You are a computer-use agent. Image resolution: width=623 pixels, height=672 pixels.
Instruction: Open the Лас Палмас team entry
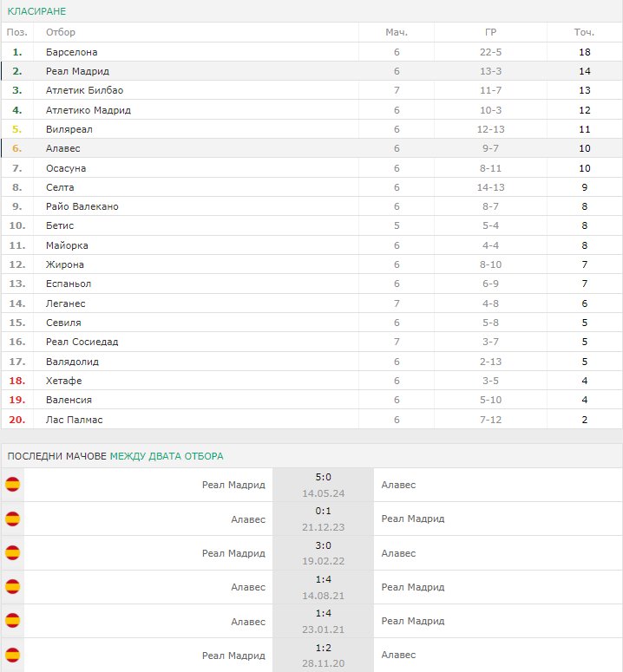pos(74,420)
